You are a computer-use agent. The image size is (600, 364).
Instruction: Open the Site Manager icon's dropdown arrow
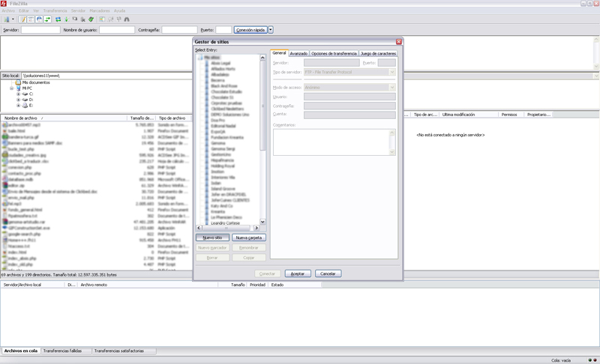pos(13,19)
